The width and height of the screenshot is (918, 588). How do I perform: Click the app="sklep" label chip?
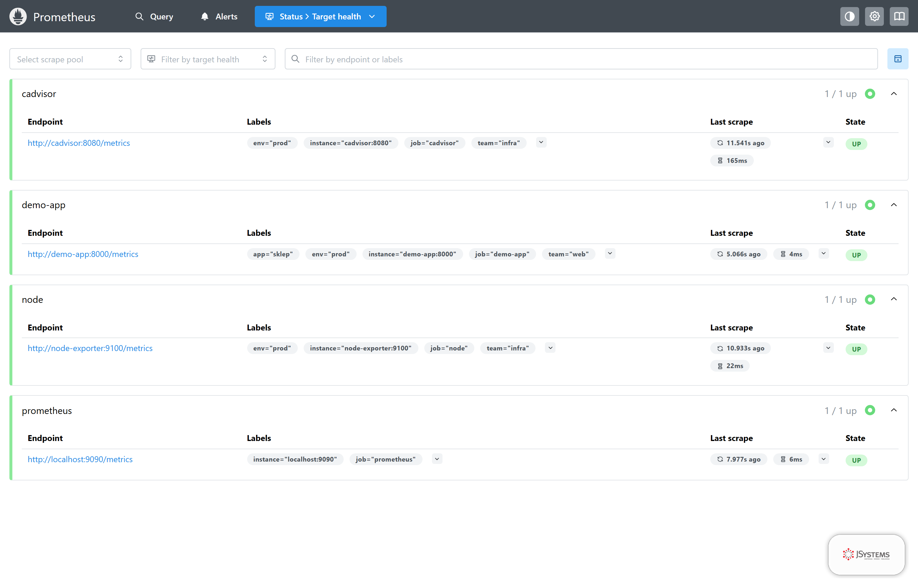pos(273,254)
